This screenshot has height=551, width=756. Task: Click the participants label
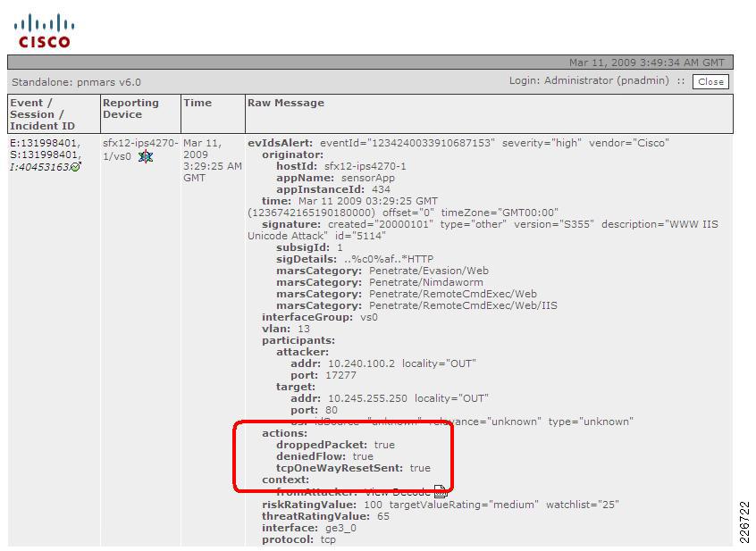click(x=298, y=340)
